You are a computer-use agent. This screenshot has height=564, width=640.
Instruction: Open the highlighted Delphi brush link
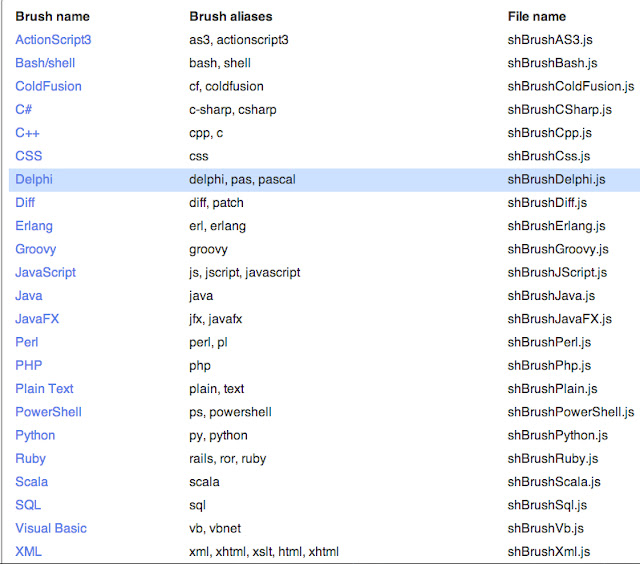coord(34,180)
